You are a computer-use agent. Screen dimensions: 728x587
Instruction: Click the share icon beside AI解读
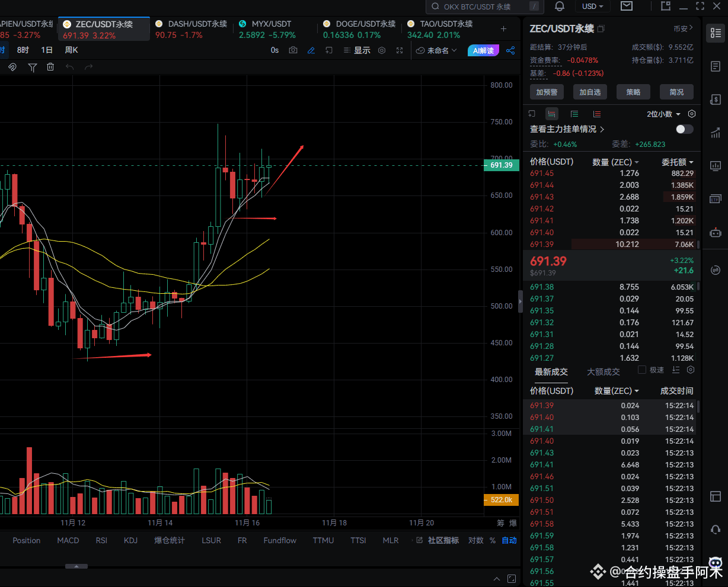[x=510, y=50]
